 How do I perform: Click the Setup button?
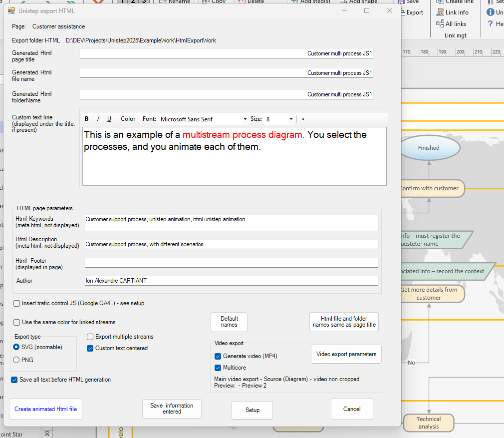(252, 410)
